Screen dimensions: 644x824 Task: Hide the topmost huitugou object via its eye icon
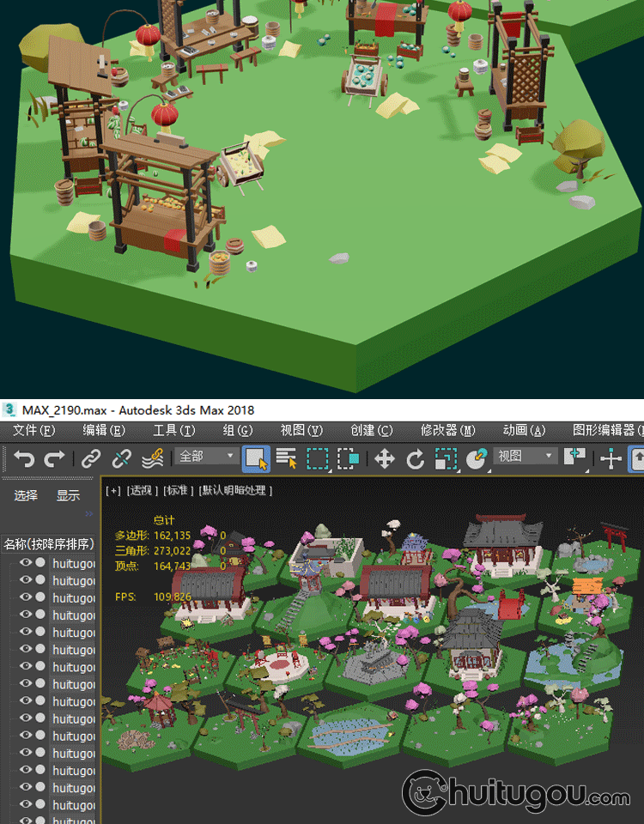pyautogui.click(x=25, y=563)
